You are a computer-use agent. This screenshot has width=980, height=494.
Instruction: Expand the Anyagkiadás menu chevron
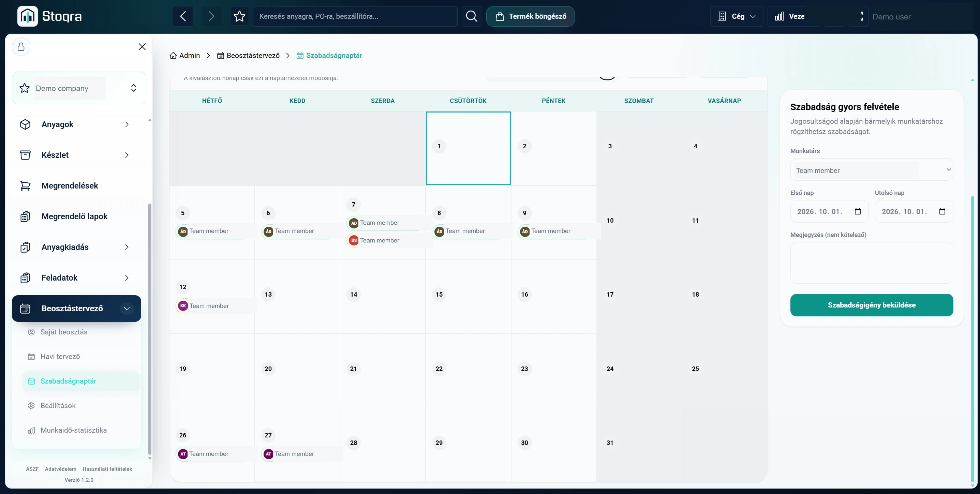[127, 247]
